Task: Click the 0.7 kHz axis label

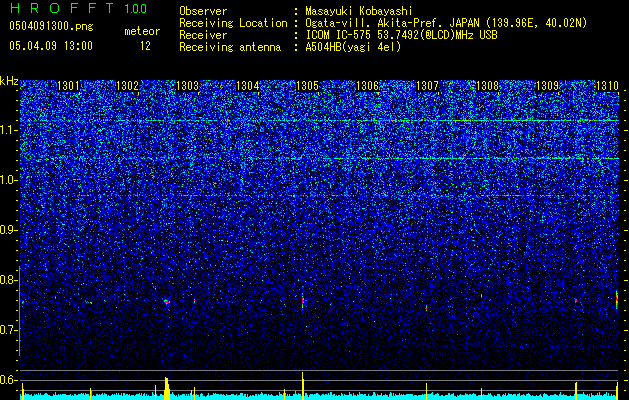Action: 9,330
